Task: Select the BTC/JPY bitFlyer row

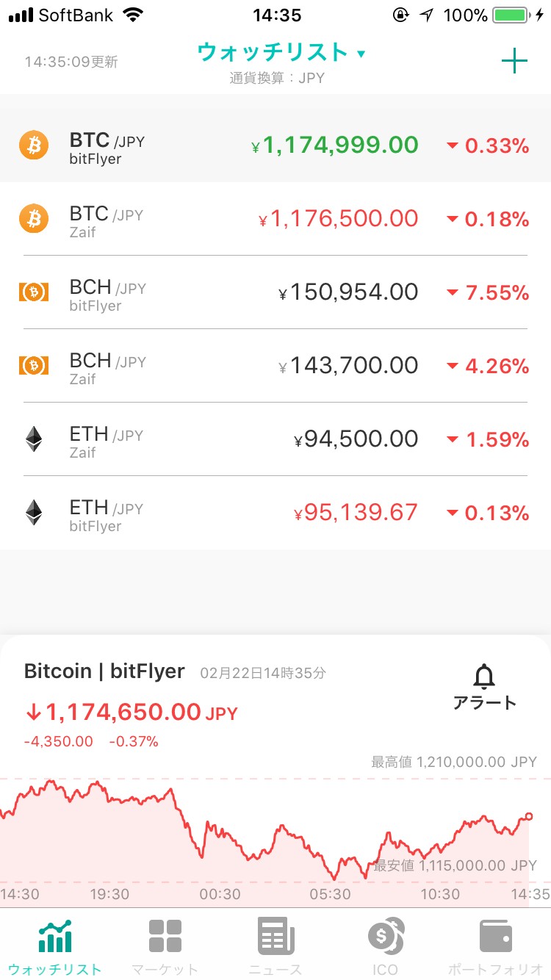Action: tap(275, 145)
